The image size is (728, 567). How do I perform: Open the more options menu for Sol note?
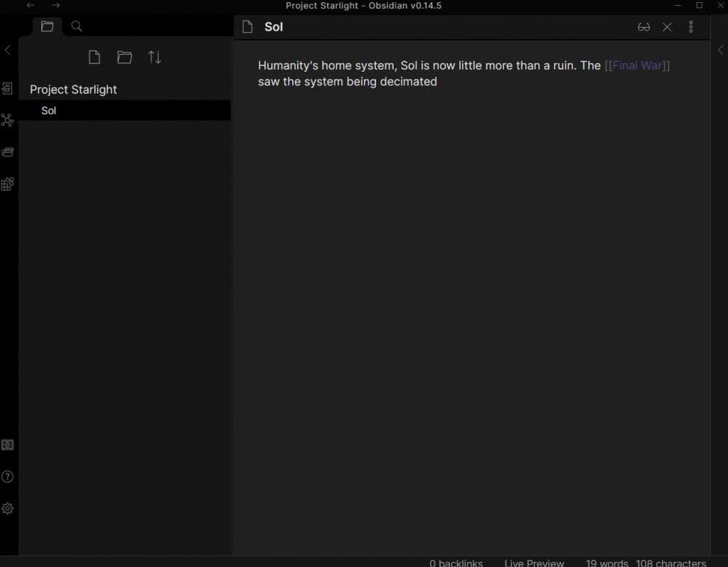pos(690,27)
